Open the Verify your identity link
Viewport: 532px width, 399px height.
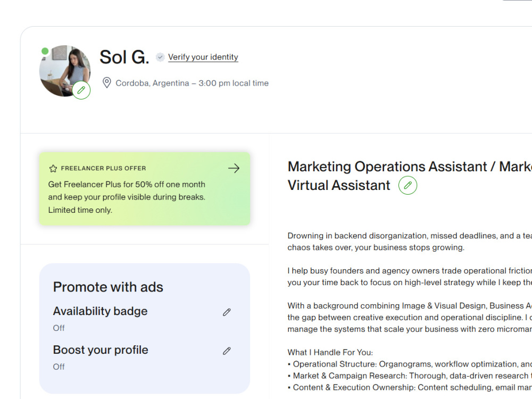point(203,57)
